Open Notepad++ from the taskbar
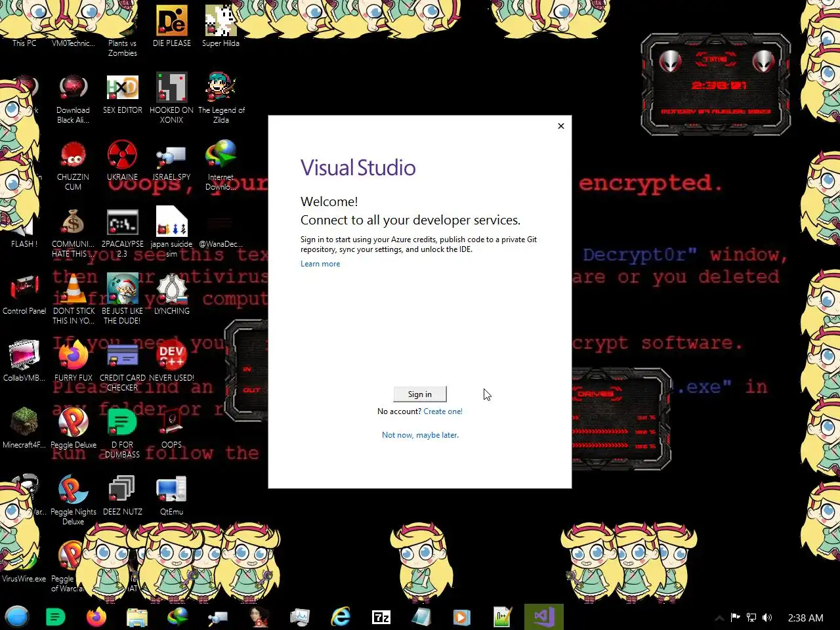Viewport: 840px width, 630px height. pyautogui.click(x=503, y=617)
